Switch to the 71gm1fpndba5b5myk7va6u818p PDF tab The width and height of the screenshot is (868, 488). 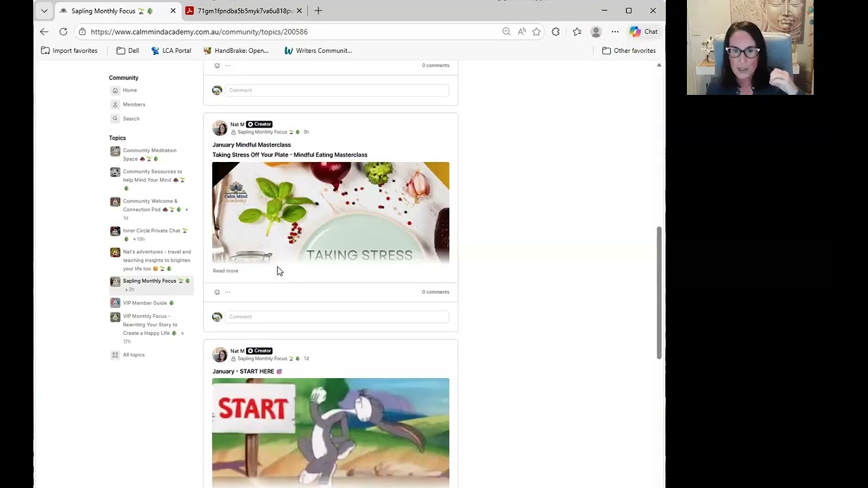pyautogui.click(x=245, y=11)
